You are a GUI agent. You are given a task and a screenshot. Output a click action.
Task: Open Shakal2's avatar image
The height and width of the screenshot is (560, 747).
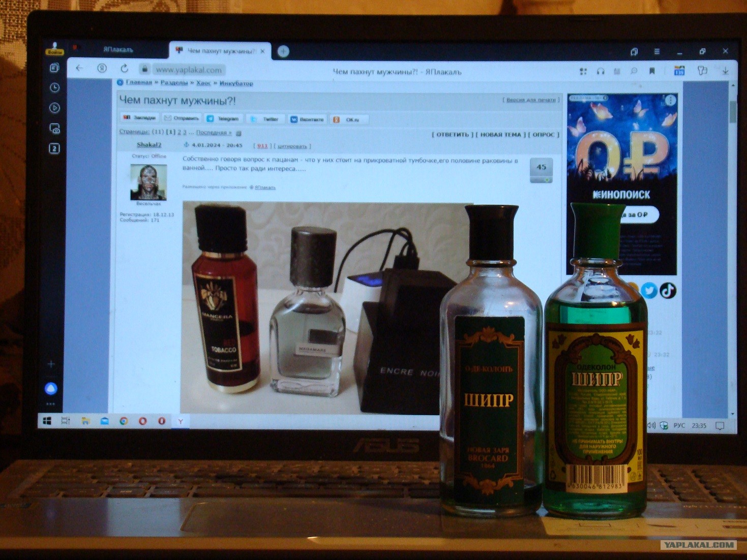[148, 182]
